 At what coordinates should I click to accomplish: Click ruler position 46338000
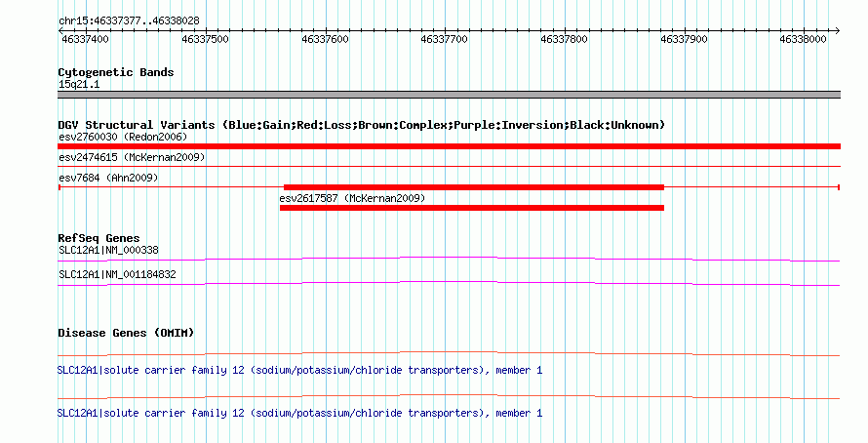(x=804, y=39)
